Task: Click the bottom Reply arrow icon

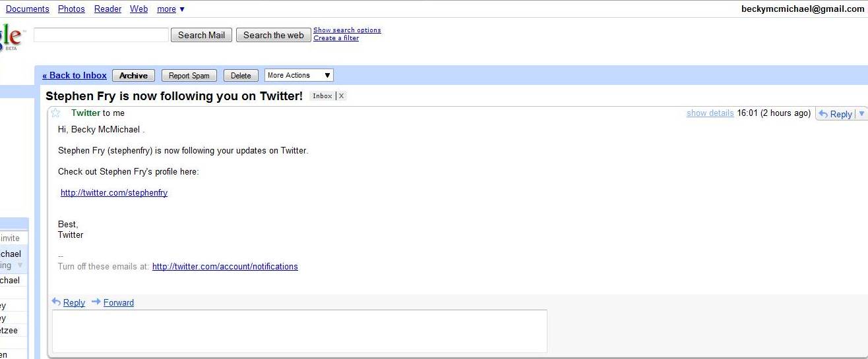Action: pyautogui.click(x=56, y=302)
